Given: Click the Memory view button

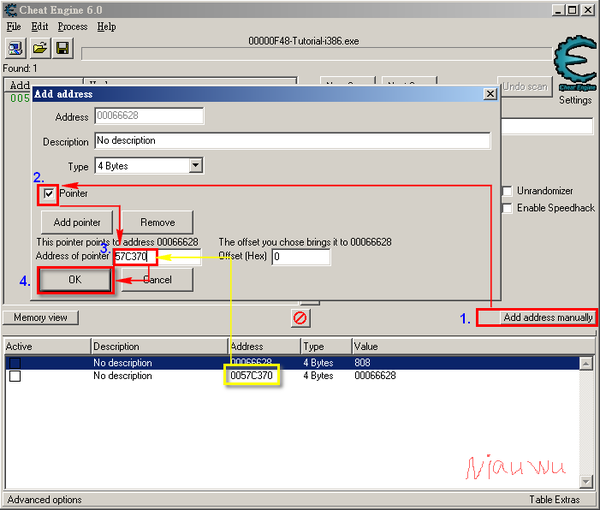Looking at the screenshot, I should [x=41, y=318].
